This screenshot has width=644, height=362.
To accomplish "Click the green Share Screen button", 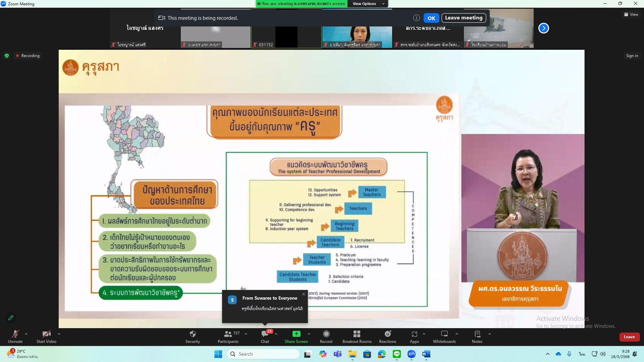I will click(296, 337).
